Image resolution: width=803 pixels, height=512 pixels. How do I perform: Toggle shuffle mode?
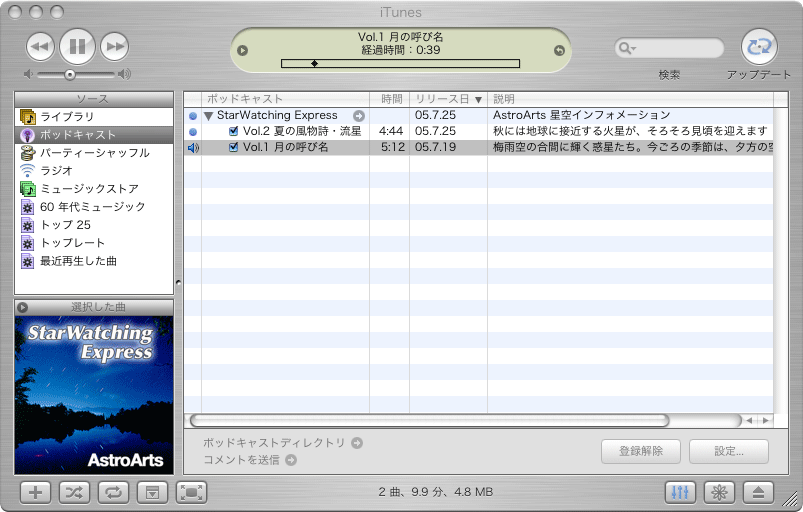coord(74,493)
